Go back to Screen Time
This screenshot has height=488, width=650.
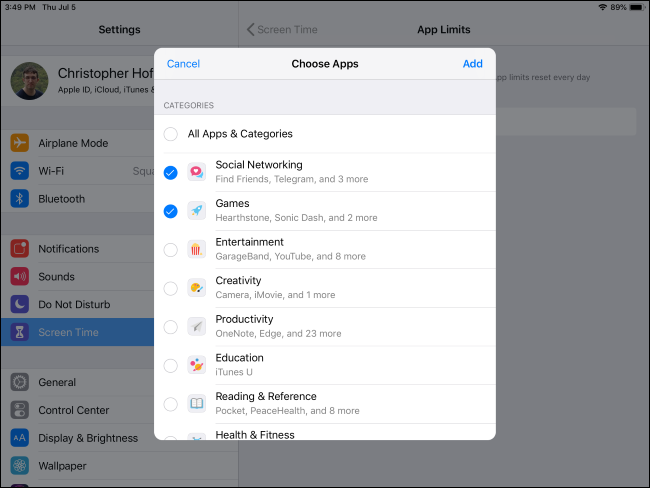(x=283, y=30)
